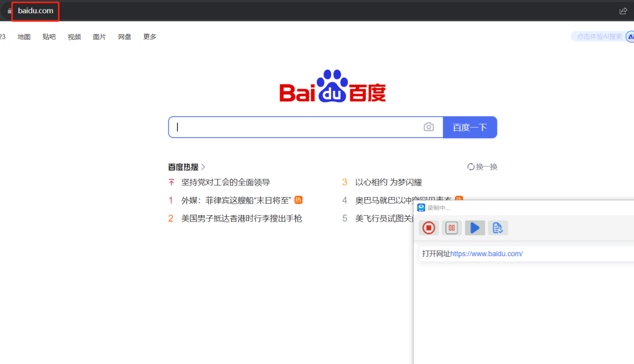Screen dimensions: 634x364
Task: Click the camera image-search icon
Action: point(429,127)
